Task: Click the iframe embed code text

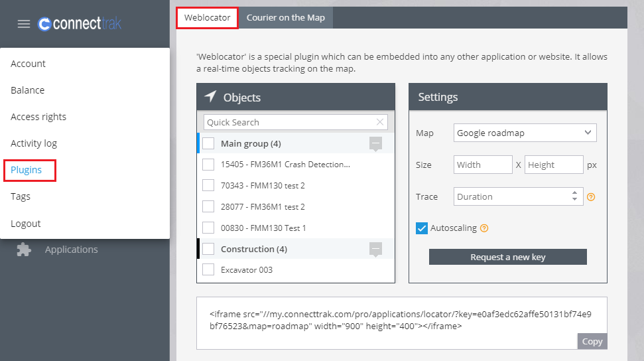Action: [400, 320]
